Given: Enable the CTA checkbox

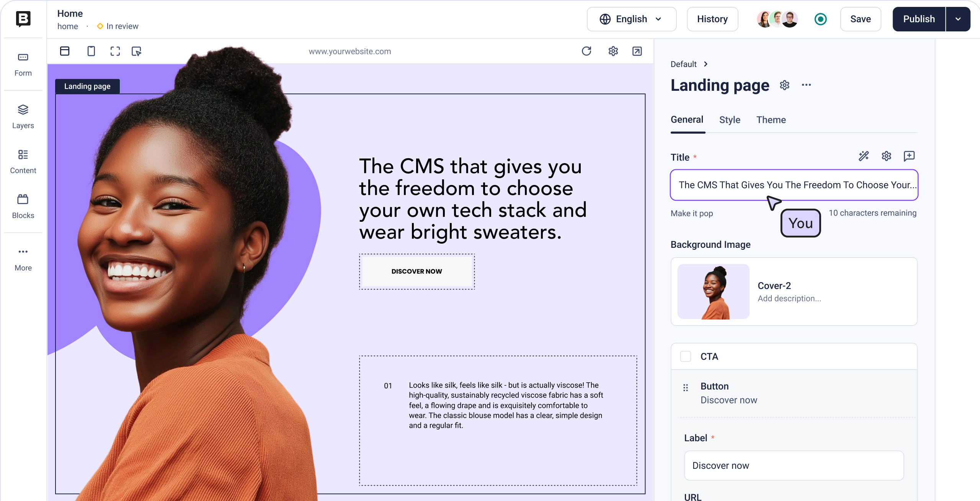Looking at the screenshot, I should pos(686,356).
